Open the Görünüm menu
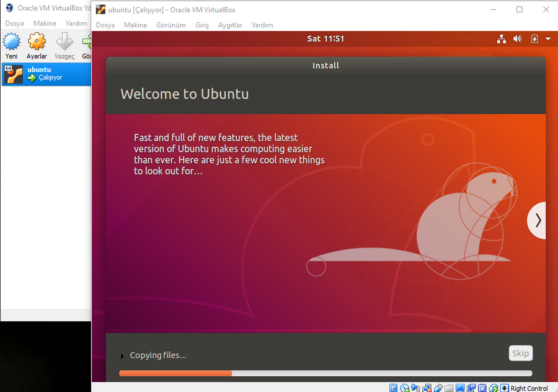Screen dimensions: 558x392 (x=171, y=25)
